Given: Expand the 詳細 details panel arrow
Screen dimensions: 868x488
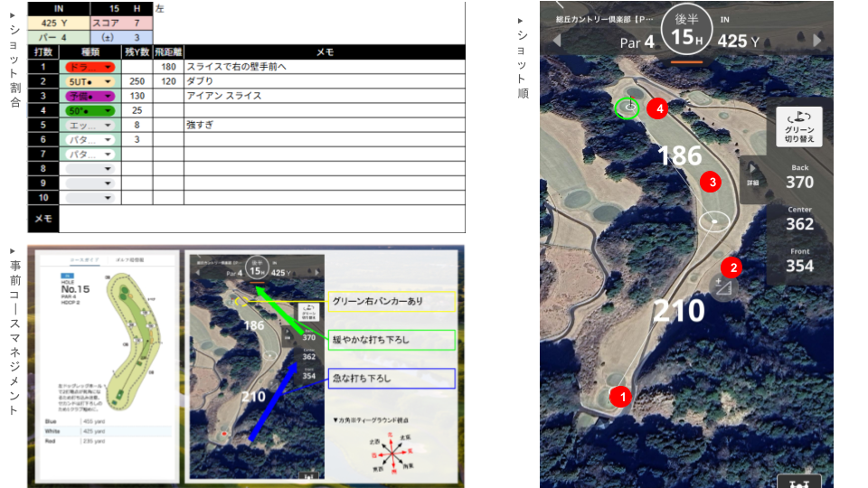Looking at the screenshot, I should pos(752,174).
